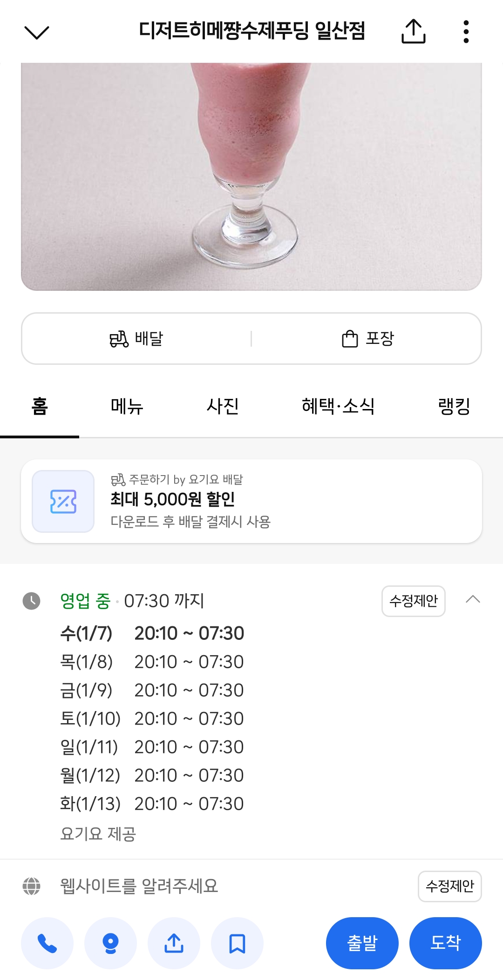Choose the 배달 delivery option
This screenshot has width=503, height=980.
pyautogui.click(x=136, y=338)
